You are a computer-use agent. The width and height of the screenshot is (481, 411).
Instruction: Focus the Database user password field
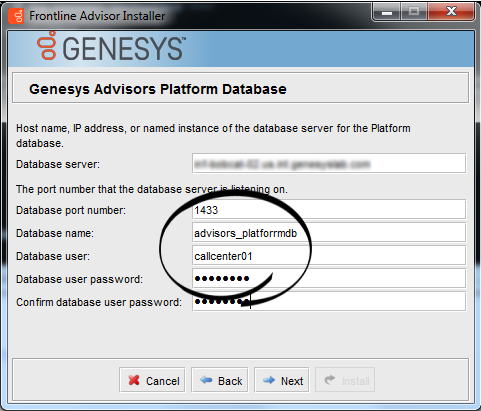[329, 279]
